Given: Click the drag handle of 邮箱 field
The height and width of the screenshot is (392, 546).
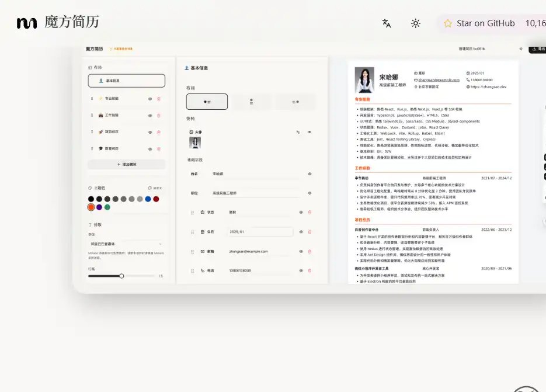Looking at the screenshot, I should 192,251.
